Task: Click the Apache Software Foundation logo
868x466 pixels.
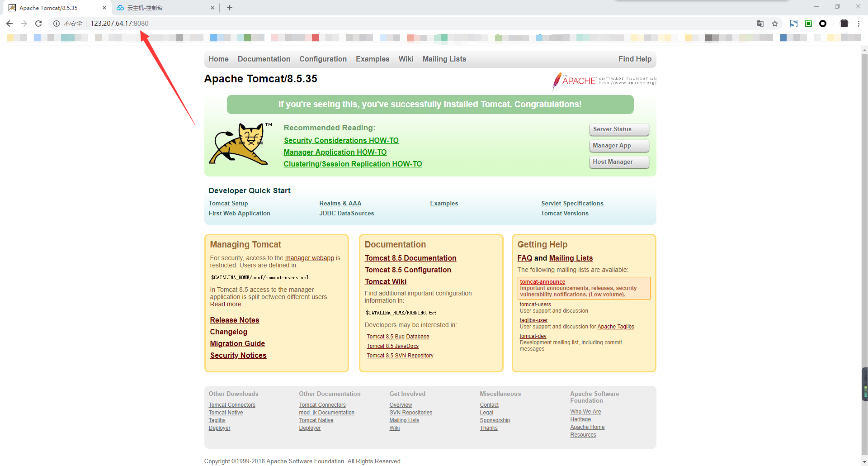Action: tap(604, 81)
